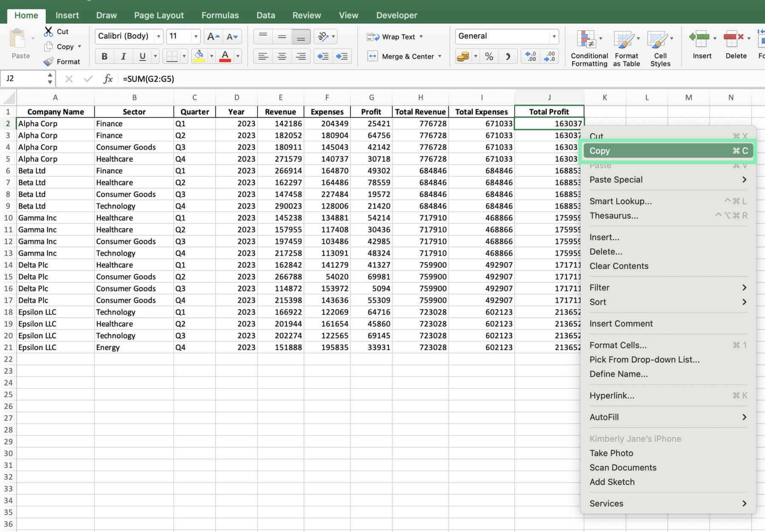Click the text orientation icon
Viewport: 765px width, 532px height.
pyautogui.click(x=323, y=37)
